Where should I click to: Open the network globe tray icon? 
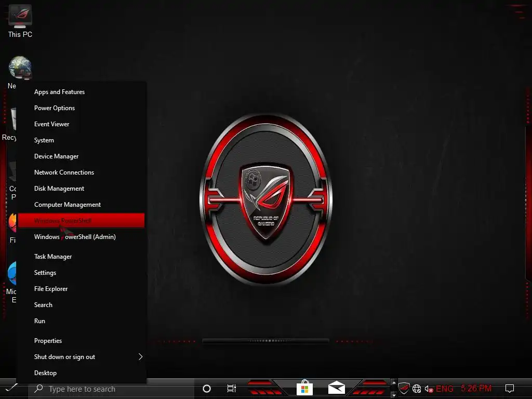point(417,389)
